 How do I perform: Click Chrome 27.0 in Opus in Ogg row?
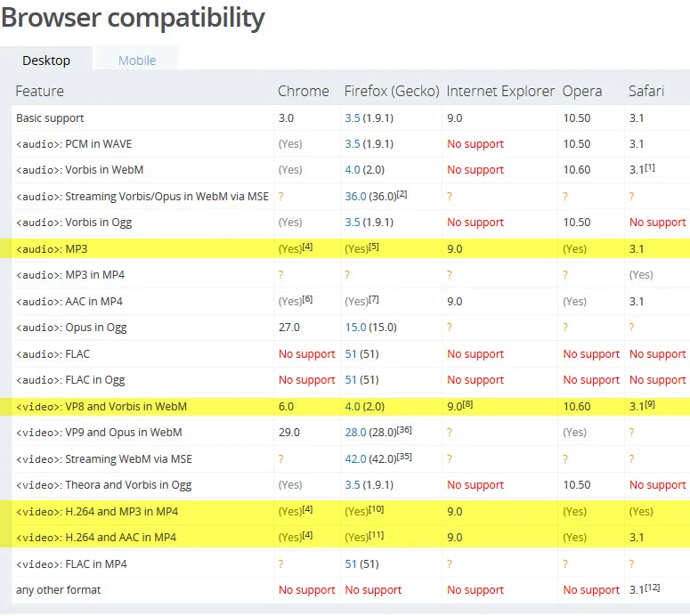[289, 328]
